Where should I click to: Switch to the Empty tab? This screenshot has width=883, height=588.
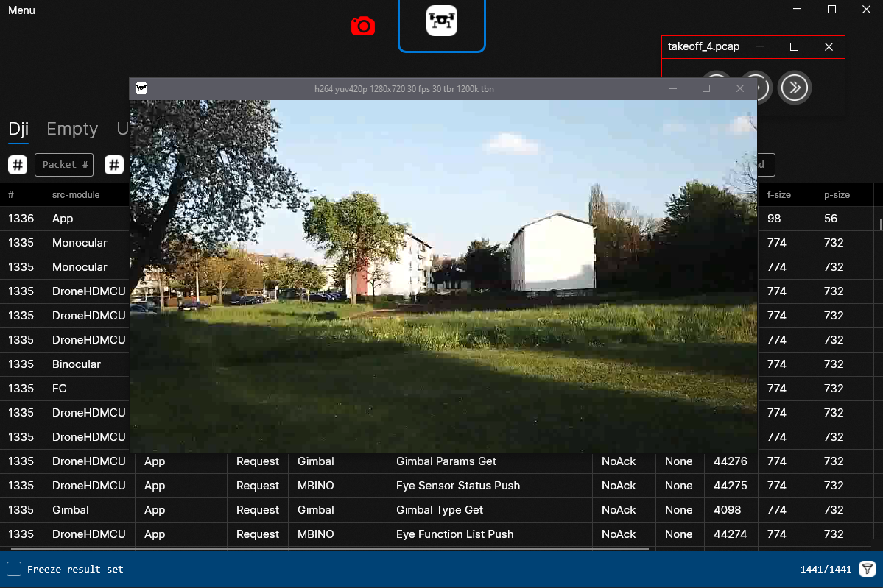point(72,129)
